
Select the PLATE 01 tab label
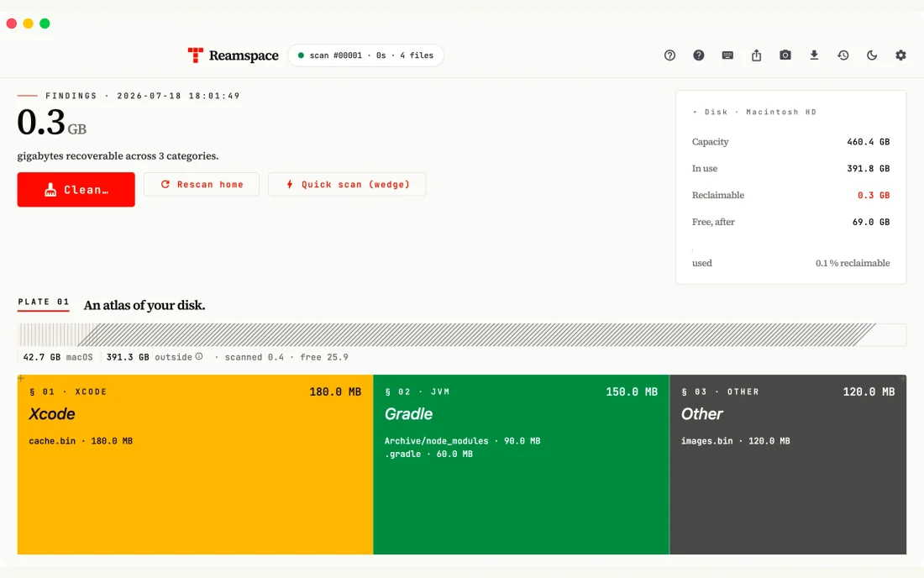click(44, 302)
